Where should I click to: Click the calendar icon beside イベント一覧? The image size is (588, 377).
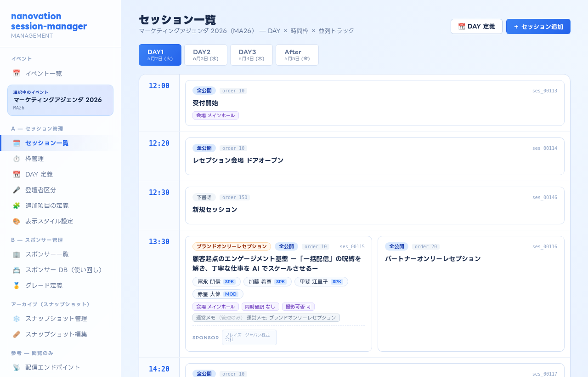[x=17, y=73]
